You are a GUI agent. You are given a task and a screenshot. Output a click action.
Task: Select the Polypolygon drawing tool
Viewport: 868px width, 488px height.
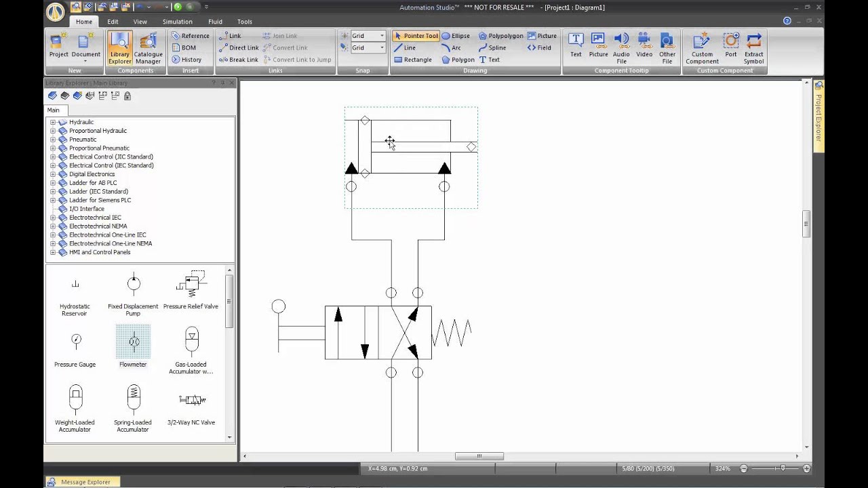500,36
